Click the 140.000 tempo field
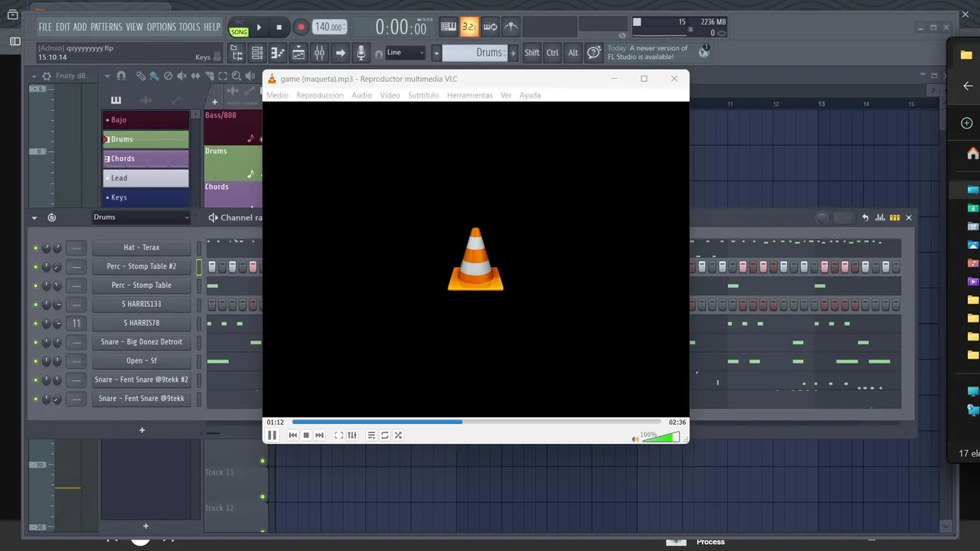Viewport: 980px width, 551px height. 329,27
